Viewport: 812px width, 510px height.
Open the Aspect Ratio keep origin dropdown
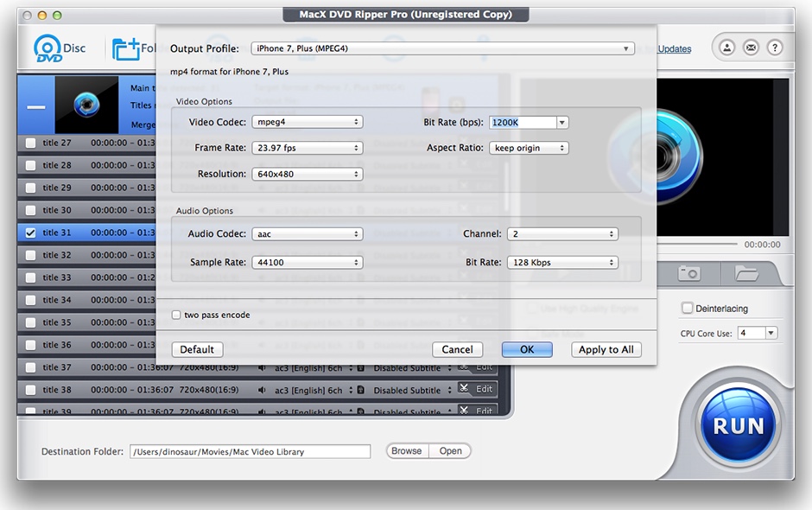point(529,148)
